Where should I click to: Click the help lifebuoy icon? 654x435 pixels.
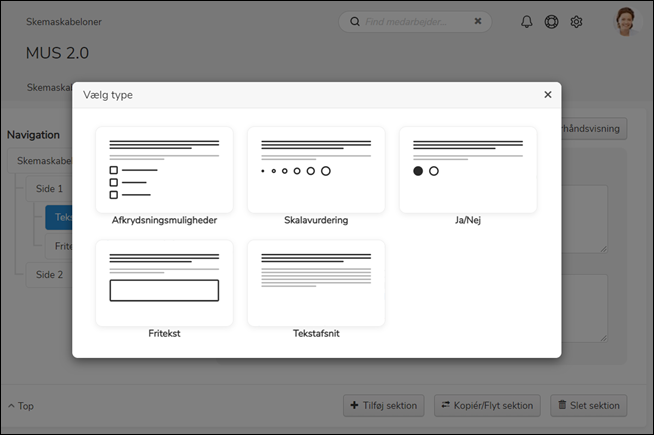pos(551,22)
